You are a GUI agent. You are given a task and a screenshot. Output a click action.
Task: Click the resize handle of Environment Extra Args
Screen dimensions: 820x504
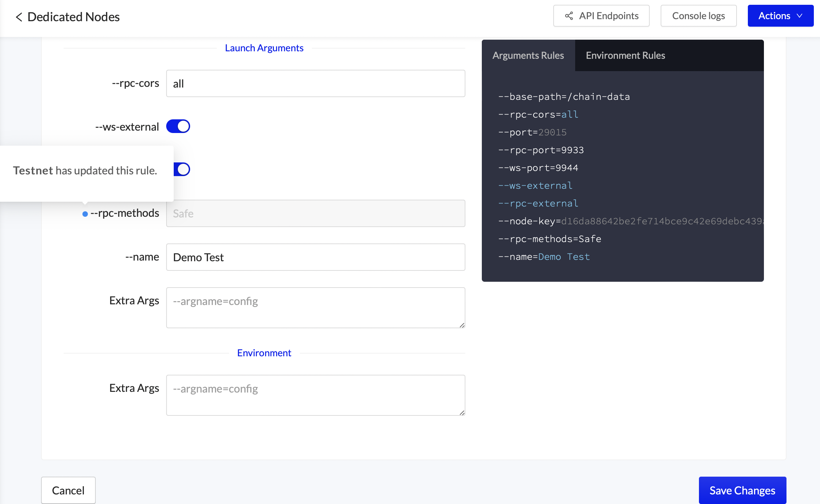462,413
